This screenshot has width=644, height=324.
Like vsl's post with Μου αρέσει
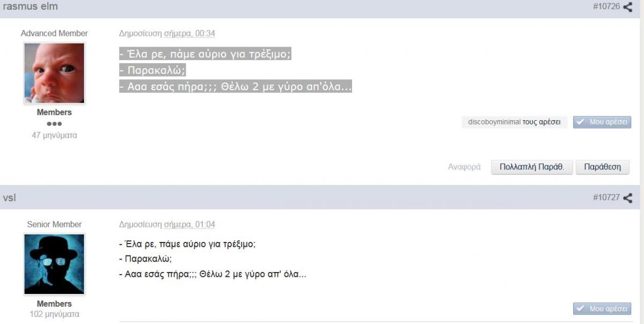pos(602,309)
